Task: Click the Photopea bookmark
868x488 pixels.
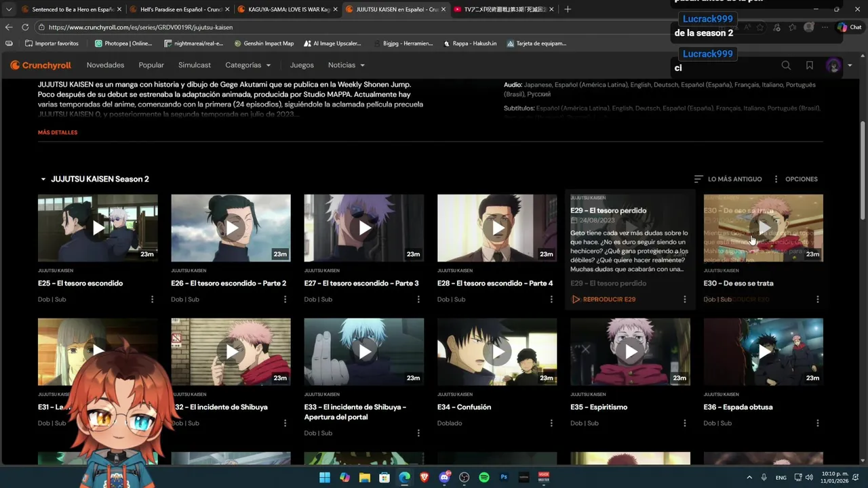Action: click(x=123, y=43)
